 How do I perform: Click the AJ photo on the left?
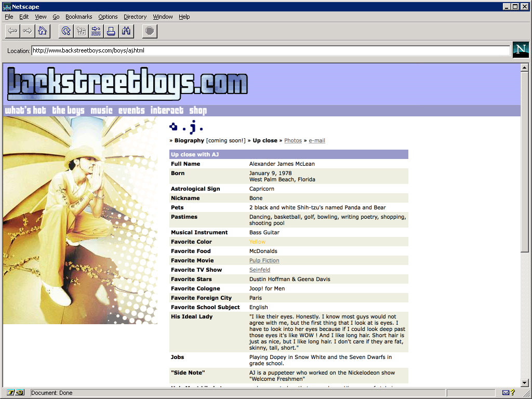[x=80, y=220]
